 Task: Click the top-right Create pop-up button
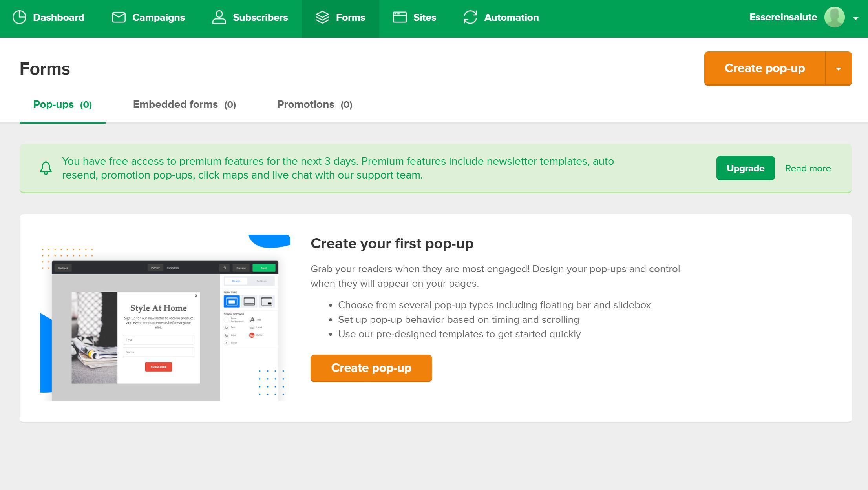tap(765, 69)
